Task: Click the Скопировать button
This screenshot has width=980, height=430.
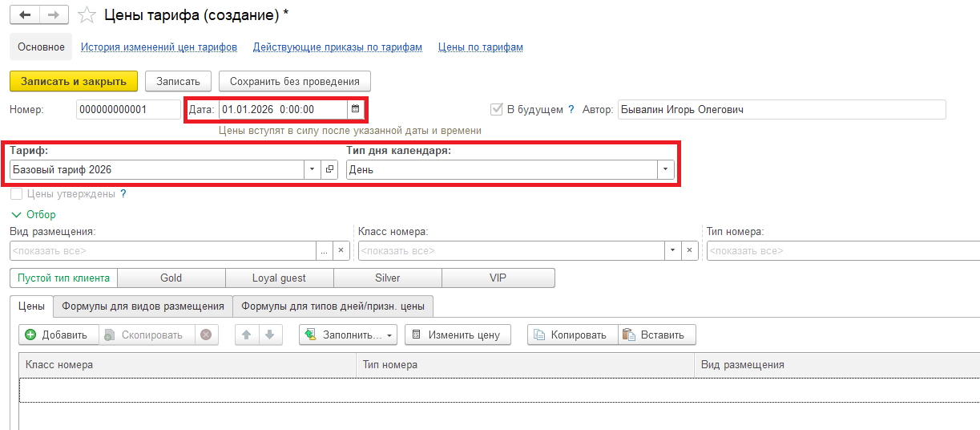Action: click(x=147, y=335)
